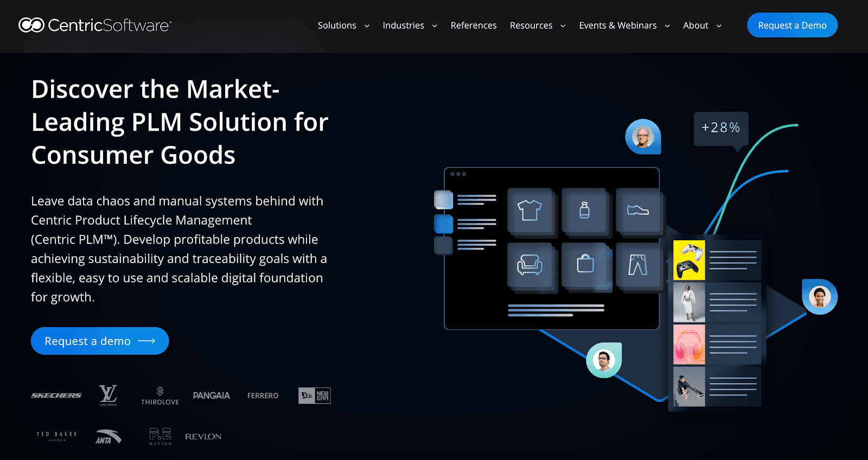Expand the Events & Webinars chevron
Viewport: 868px width, 460px height.
[667, 26]
